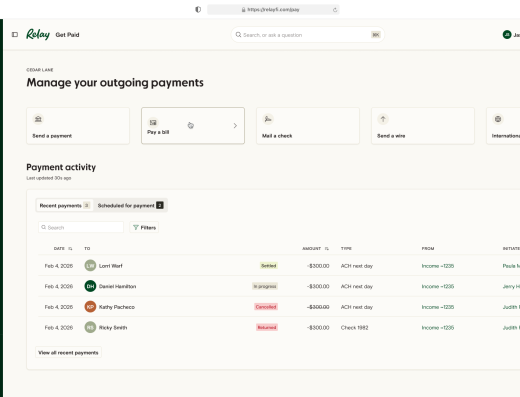This screenshot has width=520, height=397.
Task: Click the magnifier icon in the payments search box
Action: click(44, 227)
